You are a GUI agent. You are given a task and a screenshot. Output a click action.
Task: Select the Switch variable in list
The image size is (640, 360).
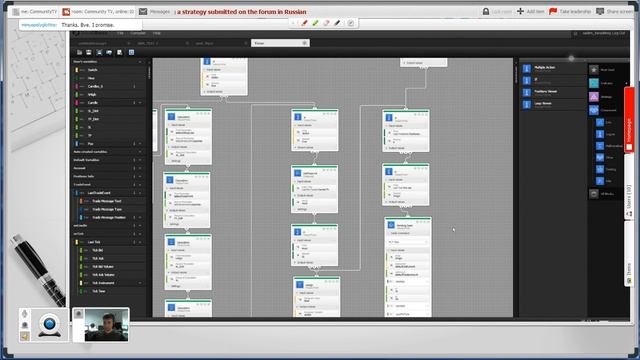coord(109,70)
